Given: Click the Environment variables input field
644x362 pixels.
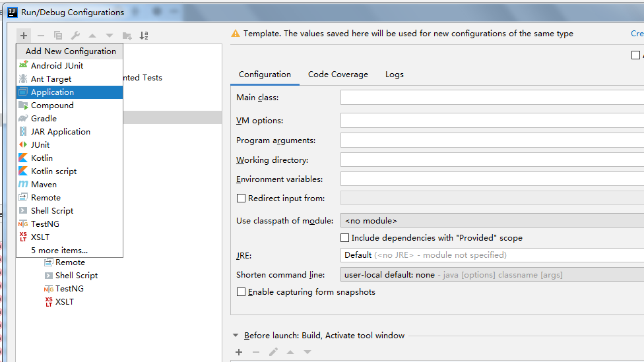Looking at the screenshot, I should click(x=492, y=179).
